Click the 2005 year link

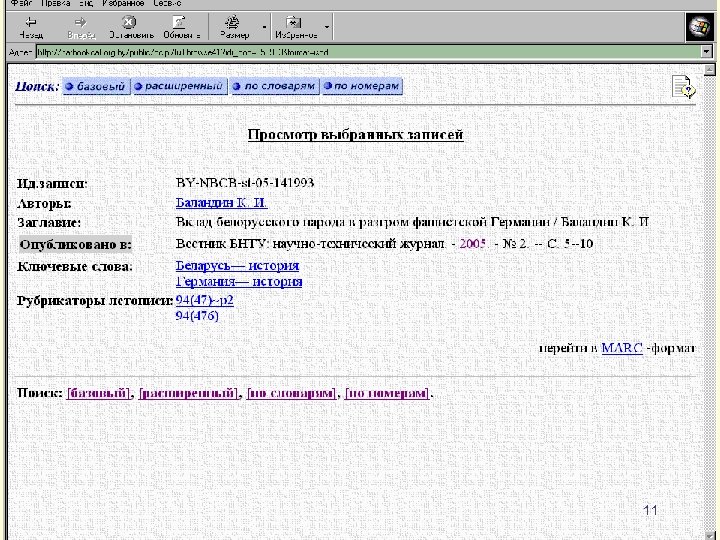click(x=473, y=243)
